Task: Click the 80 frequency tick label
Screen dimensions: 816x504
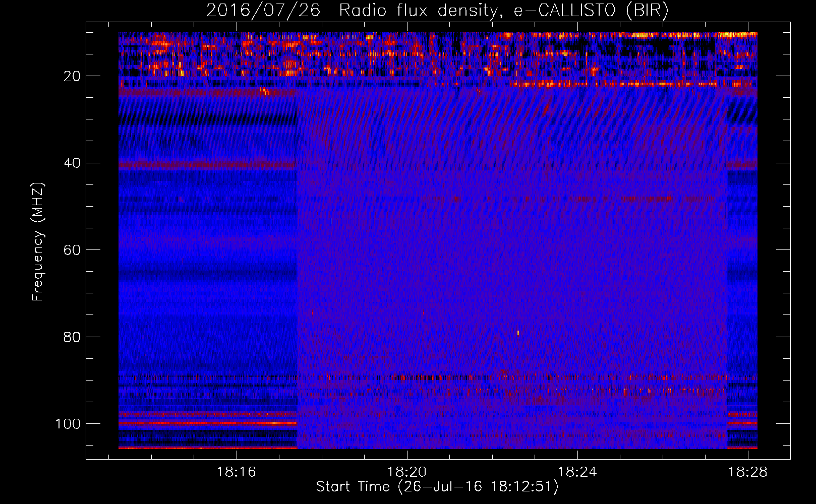Action: click(72, 337)
